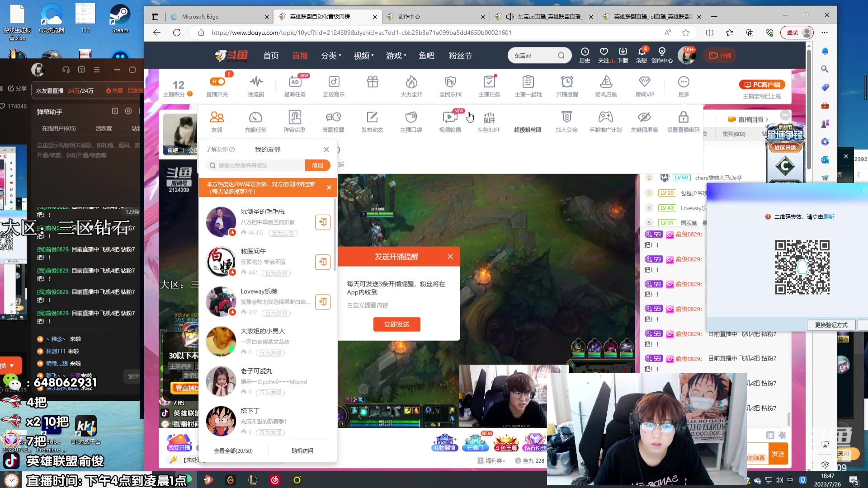The height and width of the screenshot is (488, 868).
Task: Open 加入公会 guild icon
Action: [566, 117]
